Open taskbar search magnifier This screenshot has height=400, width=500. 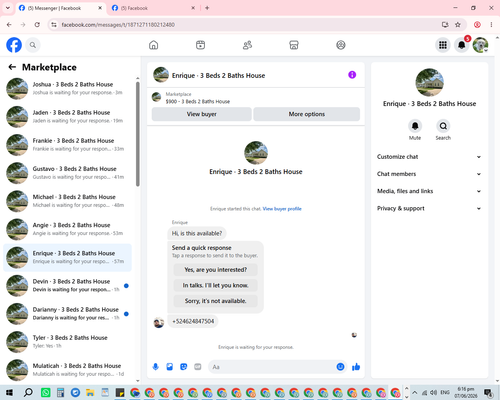pos(28,392)
